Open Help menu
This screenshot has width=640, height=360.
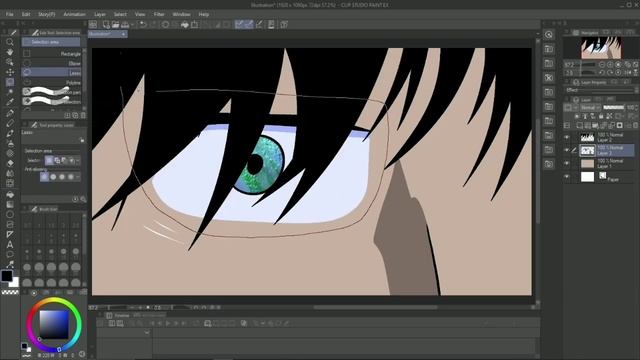point(204,14)
